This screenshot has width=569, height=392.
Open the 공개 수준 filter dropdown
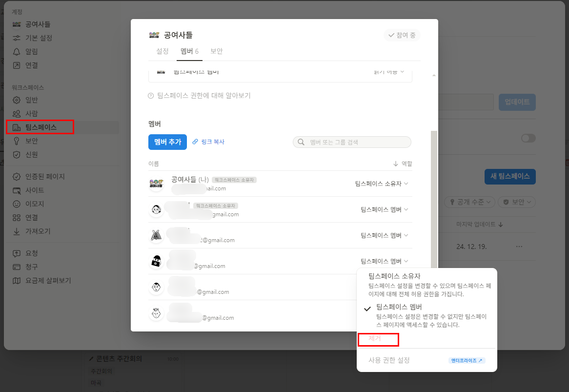point(469,202)
